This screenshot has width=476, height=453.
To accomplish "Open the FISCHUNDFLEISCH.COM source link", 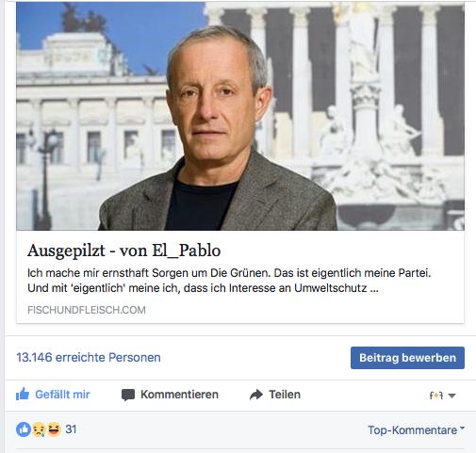I will click(x=87, y=310).
